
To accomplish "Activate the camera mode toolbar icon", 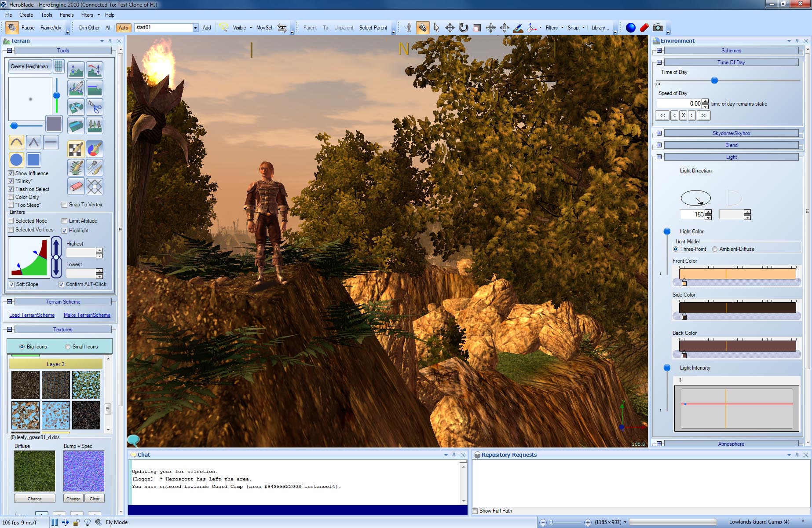I will tap(422, 28).
